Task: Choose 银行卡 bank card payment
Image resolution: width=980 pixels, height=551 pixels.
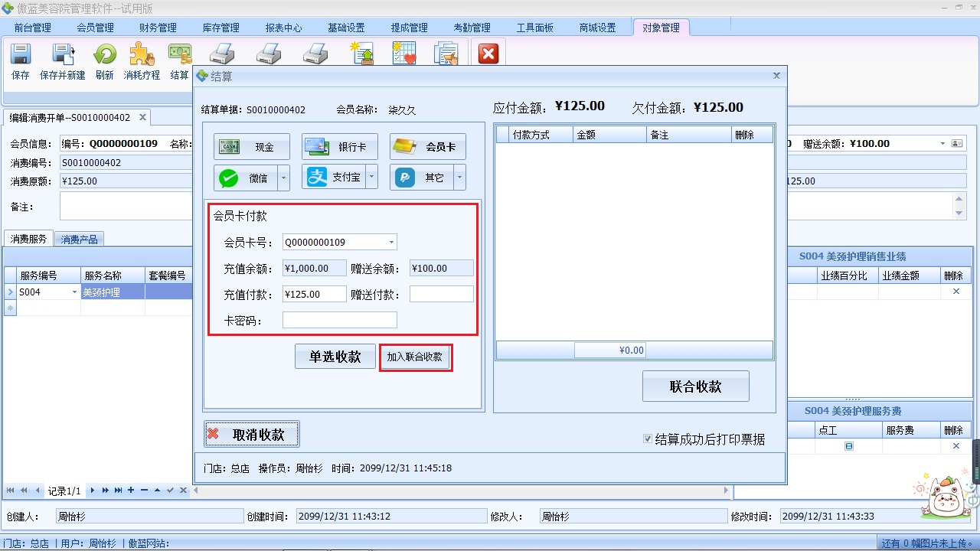Action: 339,146
